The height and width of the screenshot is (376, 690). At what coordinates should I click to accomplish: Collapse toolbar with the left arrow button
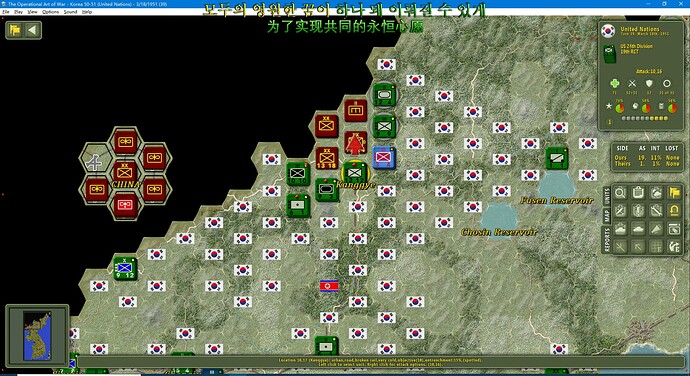click(32, 30)
